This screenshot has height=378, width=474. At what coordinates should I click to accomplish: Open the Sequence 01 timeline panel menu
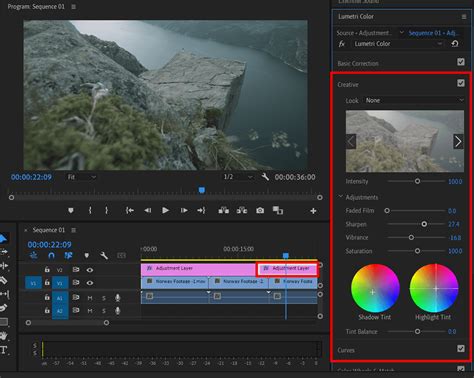click(x=74, y=230)
